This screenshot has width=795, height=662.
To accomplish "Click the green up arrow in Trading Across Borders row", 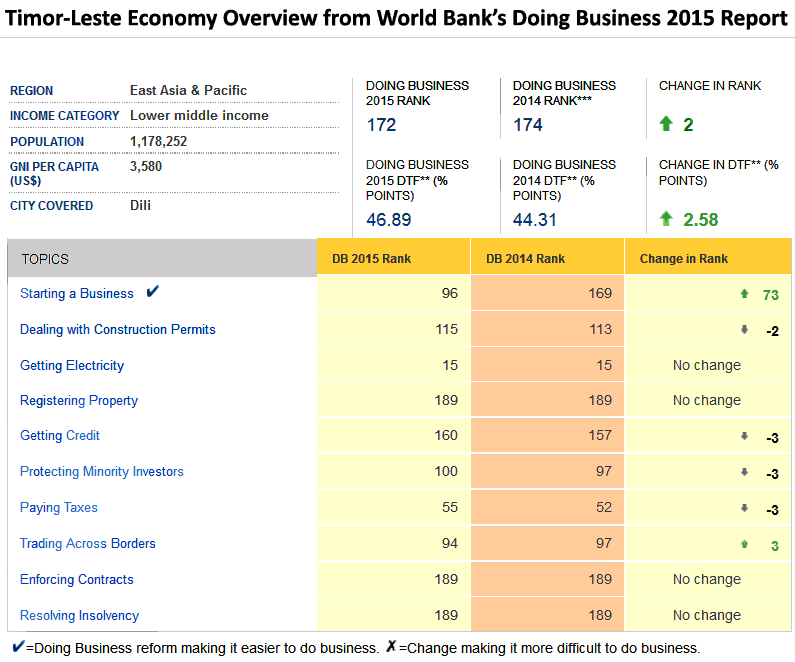I will 744,544.
